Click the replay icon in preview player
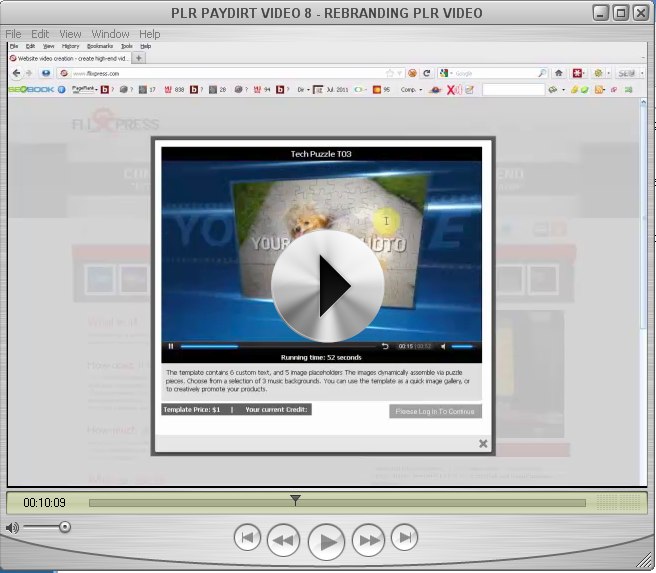This screenshot has width=656, height=573. [385, 346]
